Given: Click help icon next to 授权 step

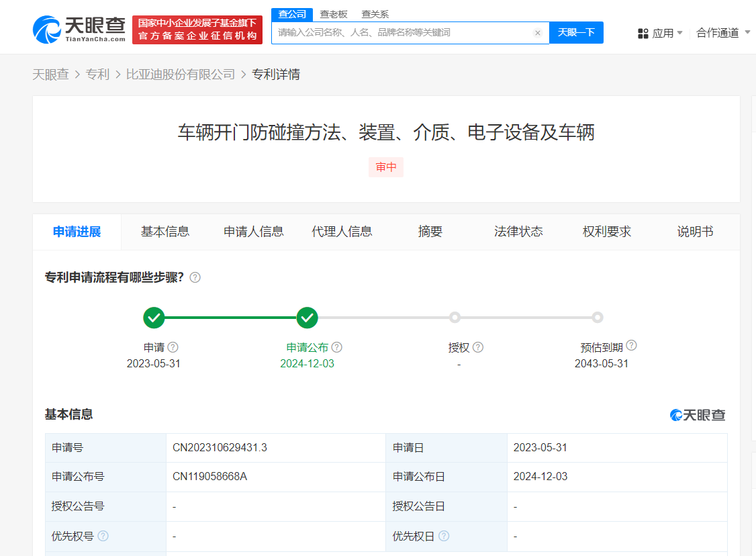Looking at the screenshot, I should (x=478, y=347).
